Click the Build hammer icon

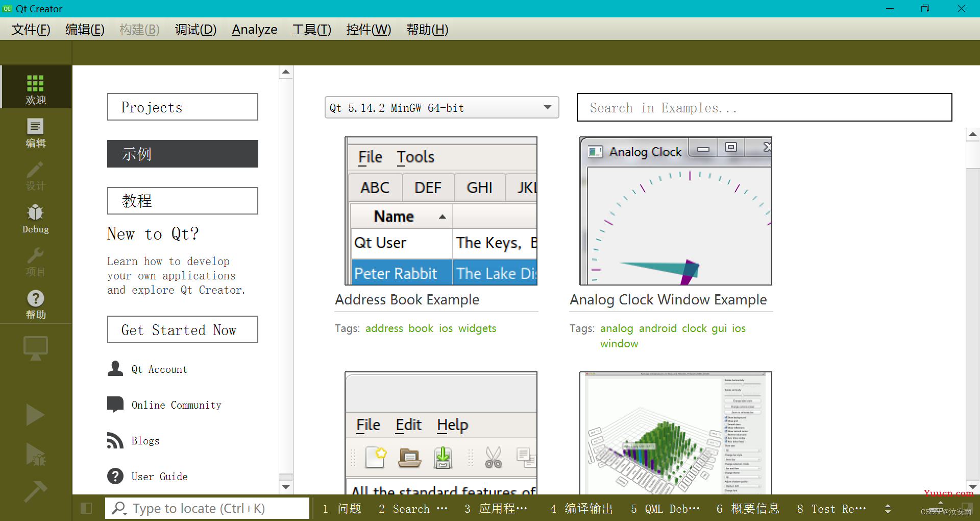35,490
